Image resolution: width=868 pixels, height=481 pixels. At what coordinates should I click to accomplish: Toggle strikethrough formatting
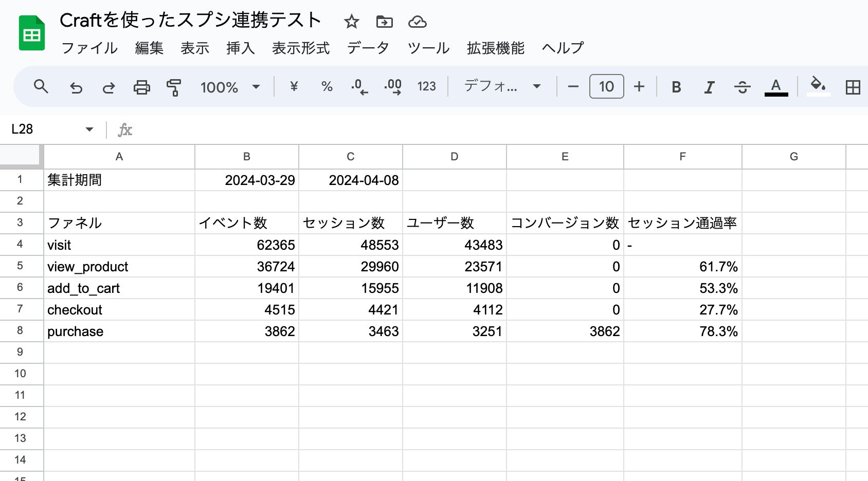coord(742,87)
